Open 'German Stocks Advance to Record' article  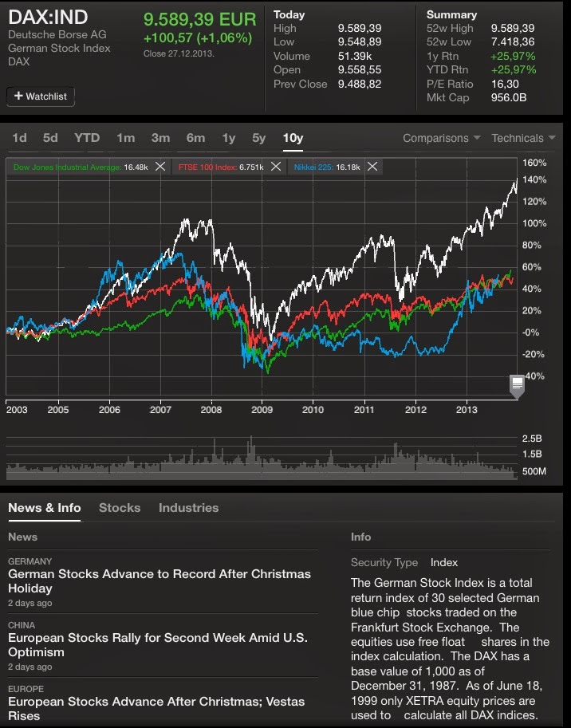click(159, 580)
